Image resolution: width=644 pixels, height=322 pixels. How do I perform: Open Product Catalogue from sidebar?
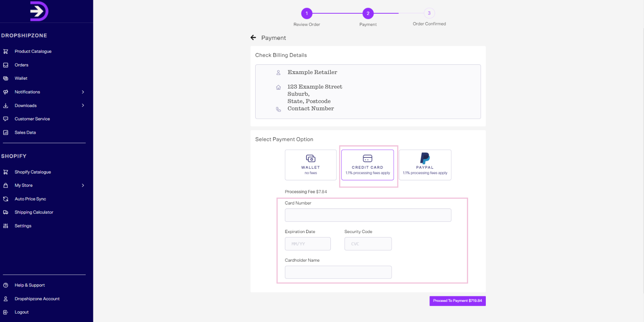[x=33, y=52]
